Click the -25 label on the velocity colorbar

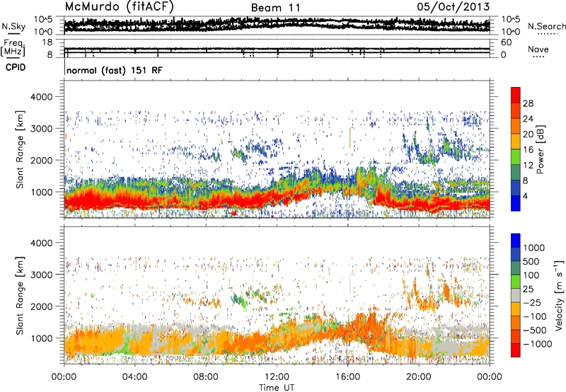click(533, 302)
